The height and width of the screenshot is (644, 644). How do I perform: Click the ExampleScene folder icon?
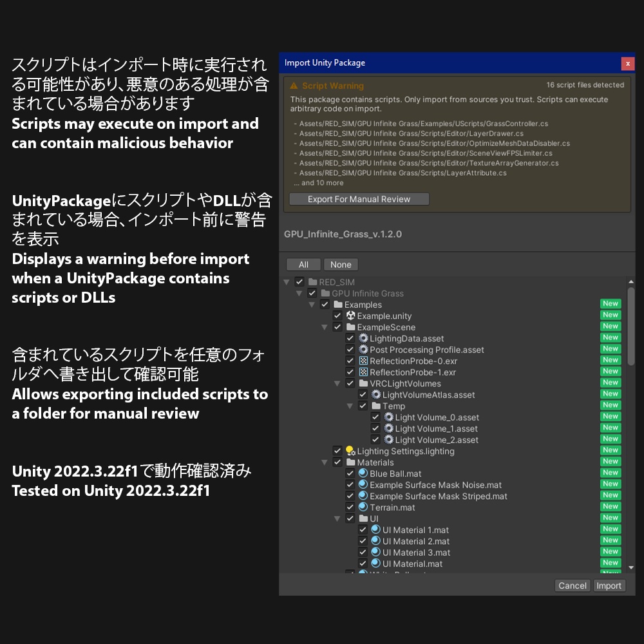point(351,327)
